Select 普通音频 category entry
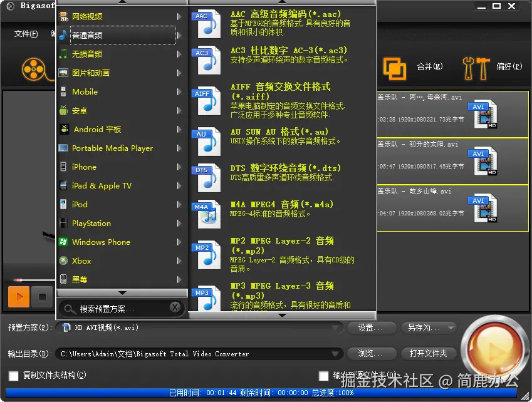The height and width of the screenshot is (402, 532). [122, 35]
